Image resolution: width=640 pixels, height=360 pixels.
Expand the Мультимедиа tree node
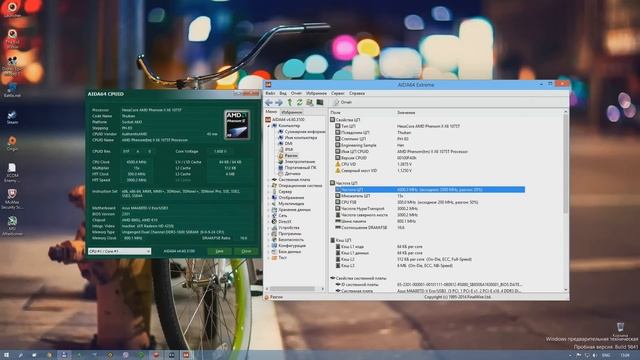(x=269, y=204)
